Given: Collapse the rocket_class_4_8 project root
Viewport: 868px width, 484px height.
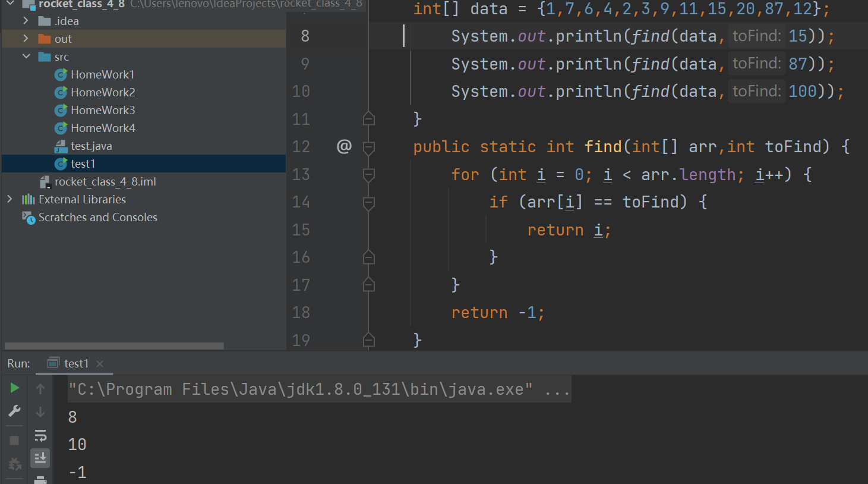Looking at the screenshot, I should 10,4.
